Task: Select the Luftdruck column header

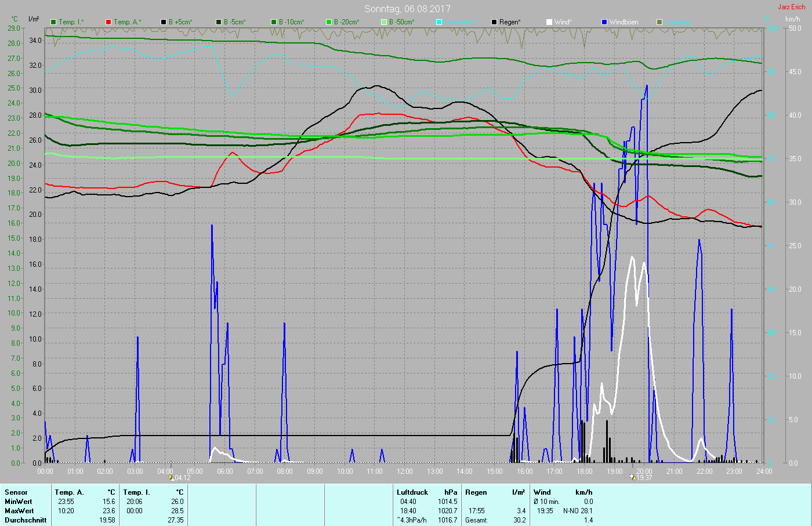Action: point(412,492)
